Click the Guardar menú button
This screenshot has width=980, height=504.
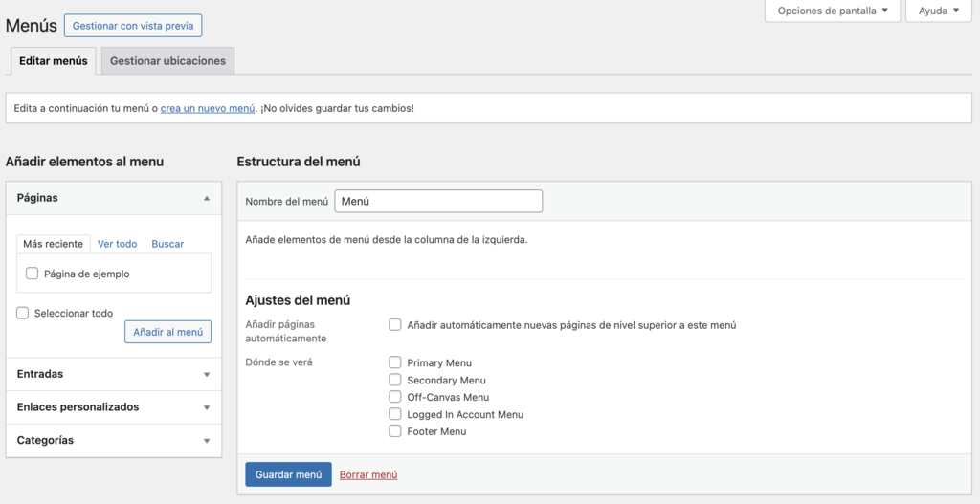click(288, 474)
